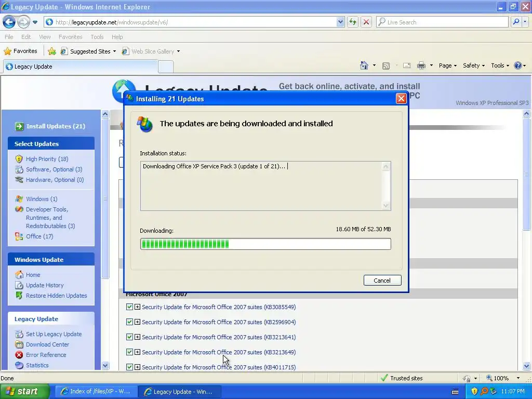Click the Help question mark icon

coord(518,65)
